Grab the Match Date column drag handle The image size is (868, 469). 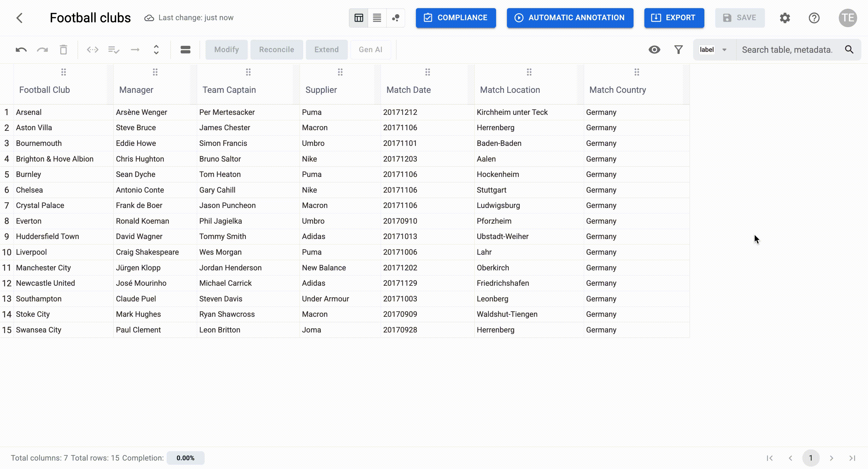pyautogui.click(x=427, y=72)
